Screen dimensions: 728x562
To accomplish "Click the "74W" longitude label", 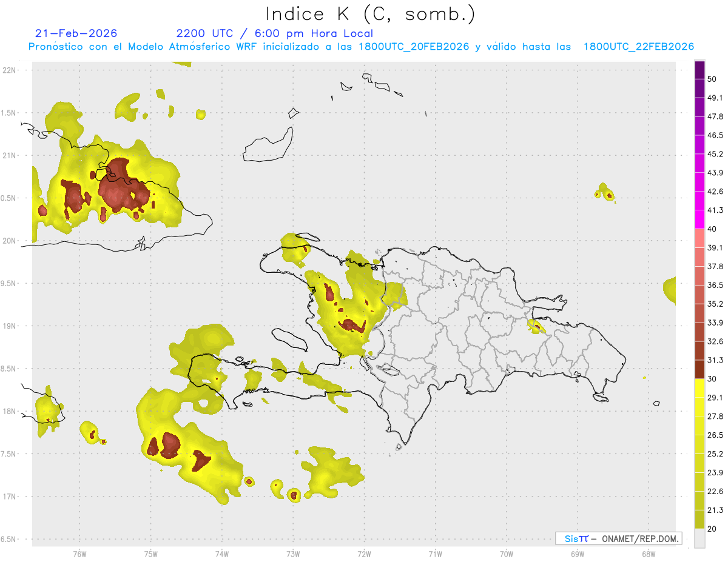I will [222, 554].
